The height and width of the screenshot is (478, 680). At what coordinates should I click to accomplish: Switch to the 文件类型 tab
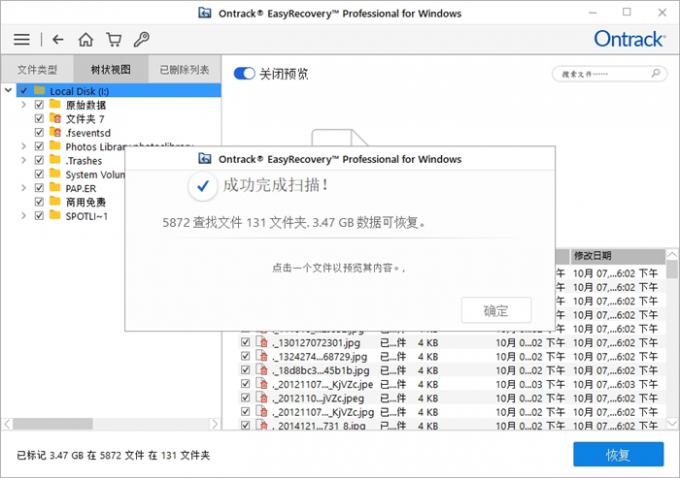37,69
